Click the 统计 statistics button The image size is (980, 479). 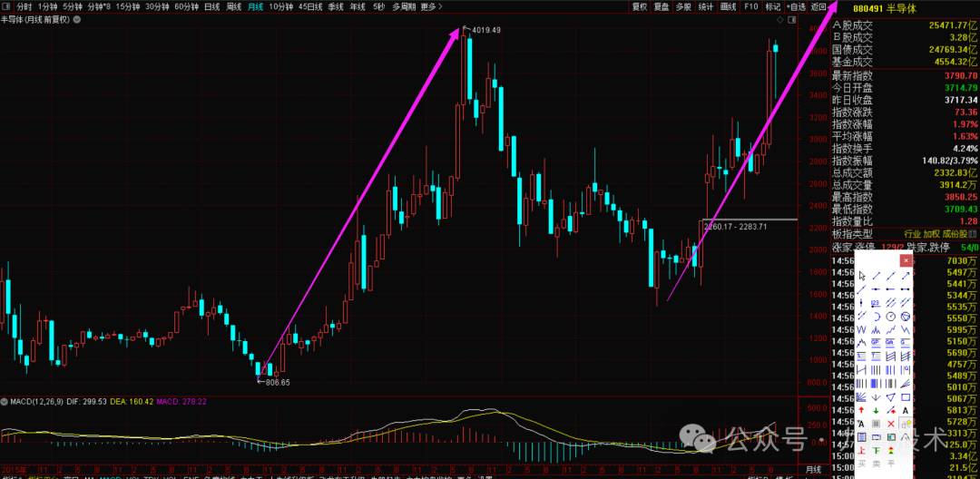(706, 6)
